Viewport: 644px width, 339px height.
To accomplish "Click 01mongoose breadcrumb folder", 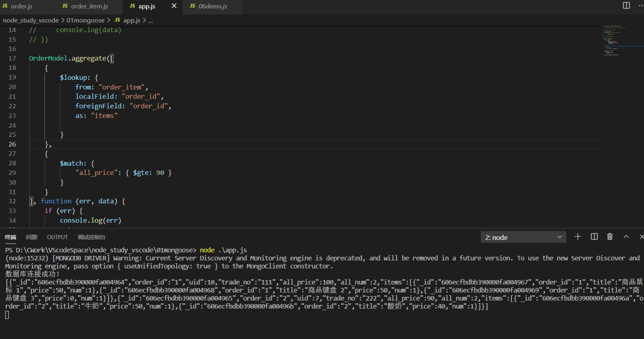I will [x=85, y=20].
